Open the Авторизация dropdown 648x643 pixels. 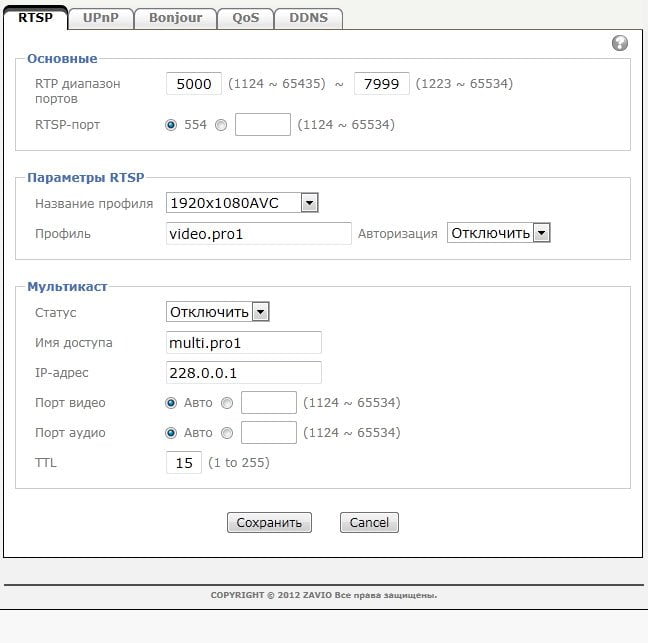(498, 233)
